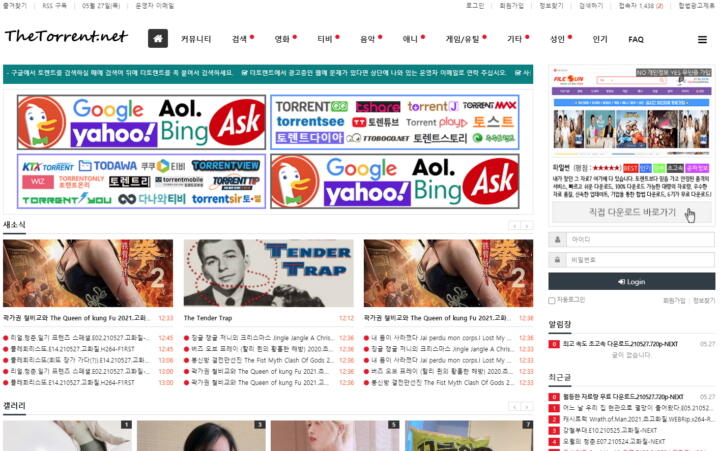Open the 애니 menu
Screen dimensions: 720x451
(410, 39)
